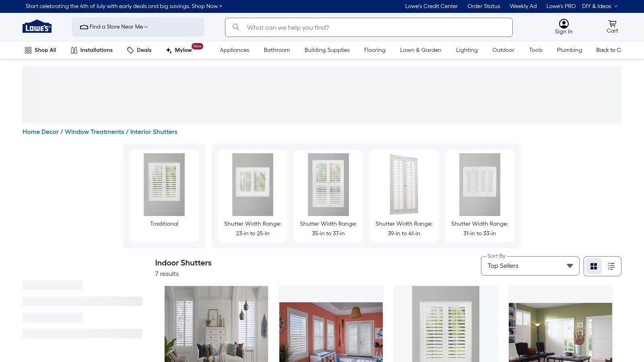Screen dimensions: 644x362
Task: Open the Building Supplies category
Action: pyautogui.click(x=327, y=50)
